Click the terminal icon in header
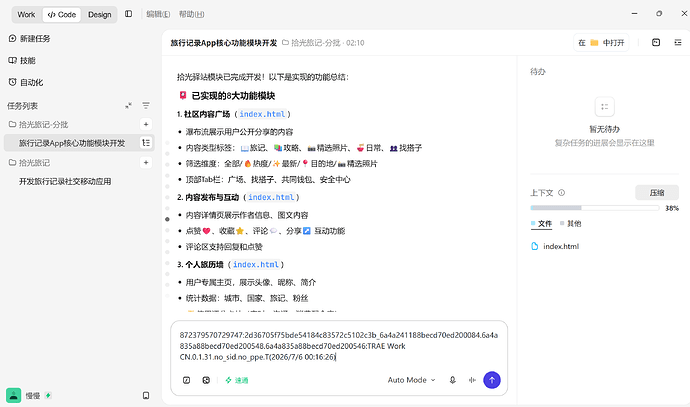 pyautogui.click(x=656, y=43)
